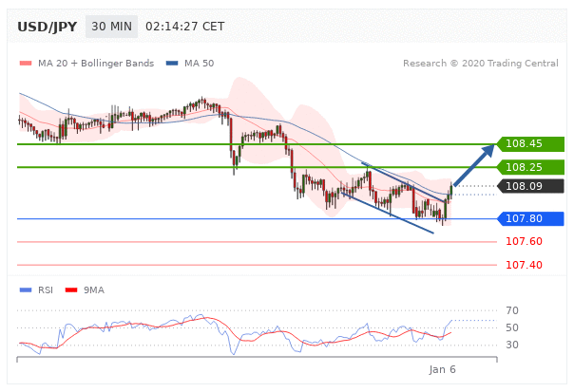Image resolution: width=574 pixels, height=392 pixels.
Task: Click the RSI legend label
Action: click(x=46, y=290)
